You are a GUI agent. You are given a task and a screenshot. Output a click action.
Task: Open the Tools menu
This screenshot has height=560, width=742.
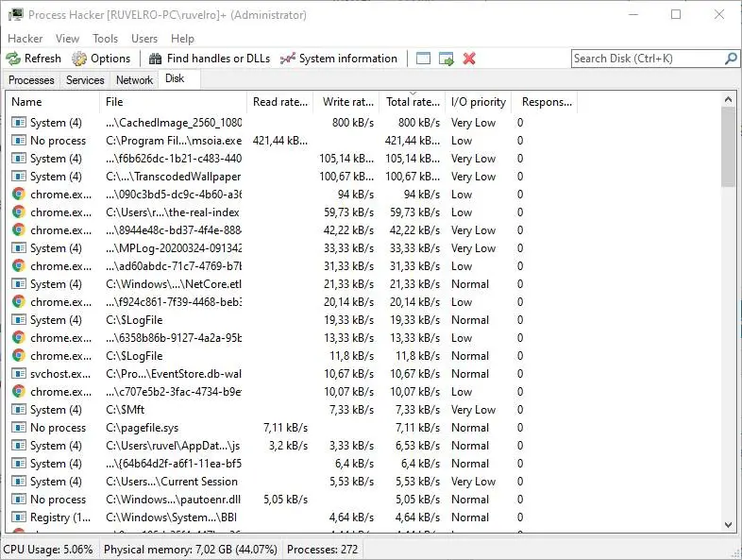click(x=105, y=39)
